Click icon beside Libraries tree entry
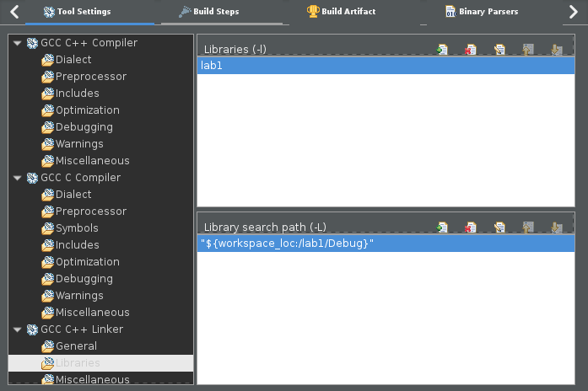This screenshot has height=391, width=588. pos(47,363)
